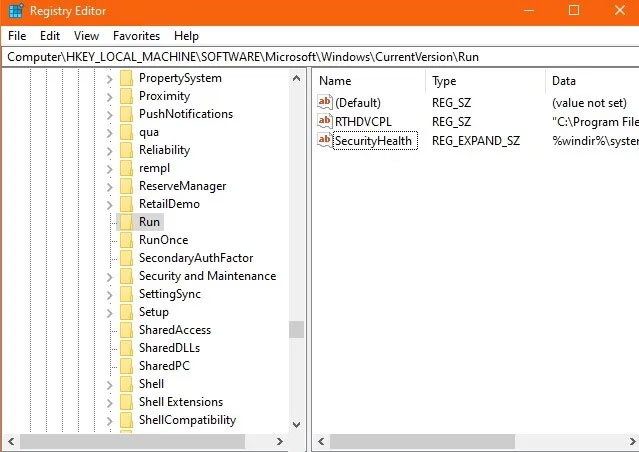Click the tree pane vertical scrollbar thumb
This screenshot has width=639, height=452.
(297, 330)
